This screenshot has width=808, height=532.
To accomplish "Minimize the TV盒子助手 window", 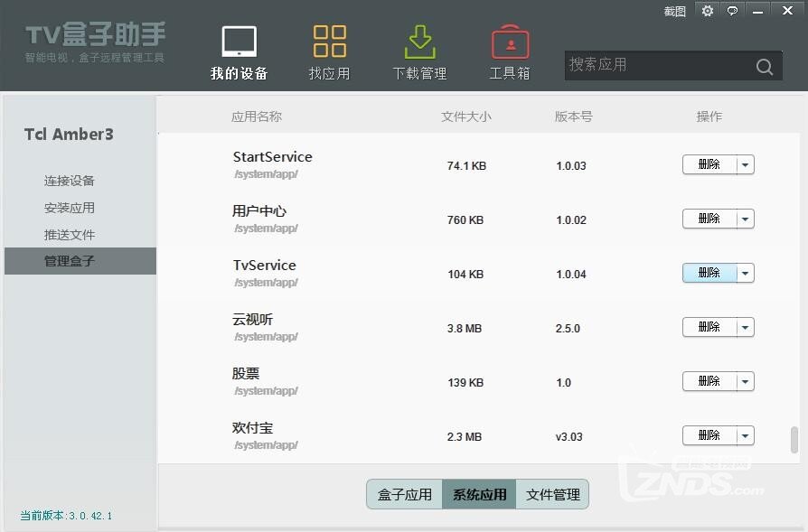I will coord(757,11).
